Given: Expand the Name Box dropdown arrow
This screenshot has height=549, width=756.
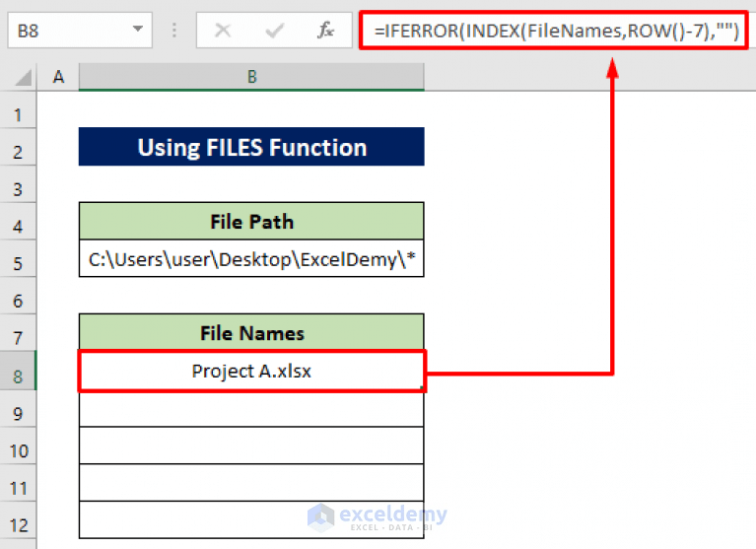Looking at the screenshot, I should pos(138,29).
